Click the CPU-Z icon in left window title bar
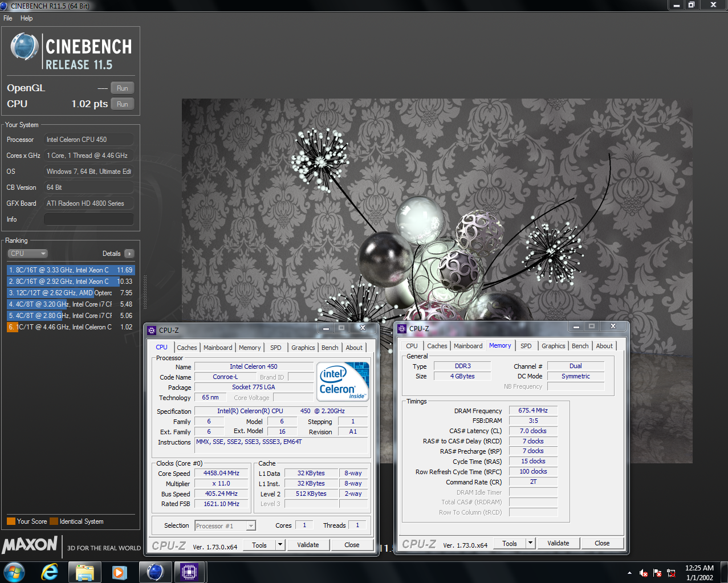 coord(152,330)
